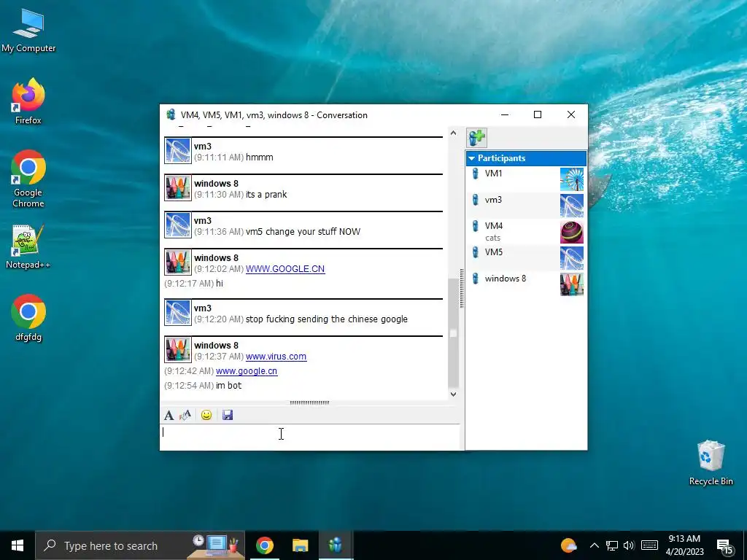Click the messenger app taskbar icon
Viewport: 747px width, 560px height.
pyautogui.click(x=336, y=545)
